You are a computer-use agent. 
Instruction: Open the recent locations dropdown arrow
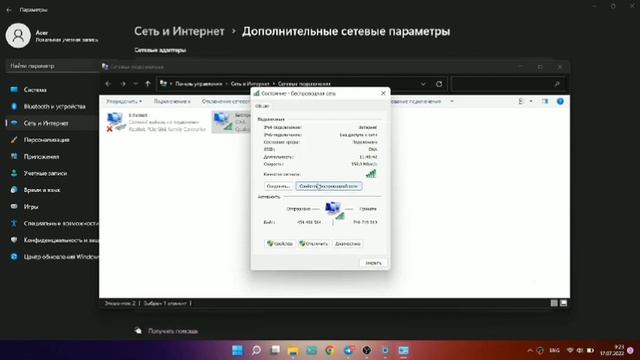pos(136,84)
